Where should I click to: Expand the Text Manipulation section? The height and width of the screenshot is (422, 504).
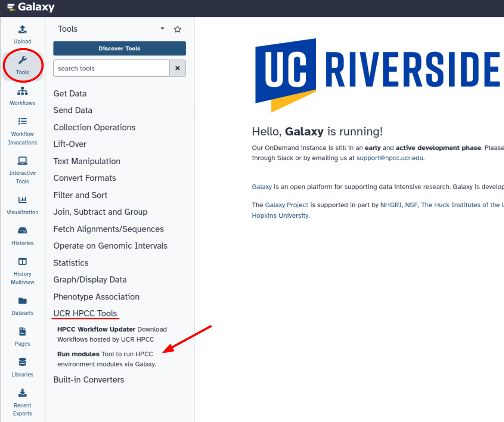[x=87, y=161]
